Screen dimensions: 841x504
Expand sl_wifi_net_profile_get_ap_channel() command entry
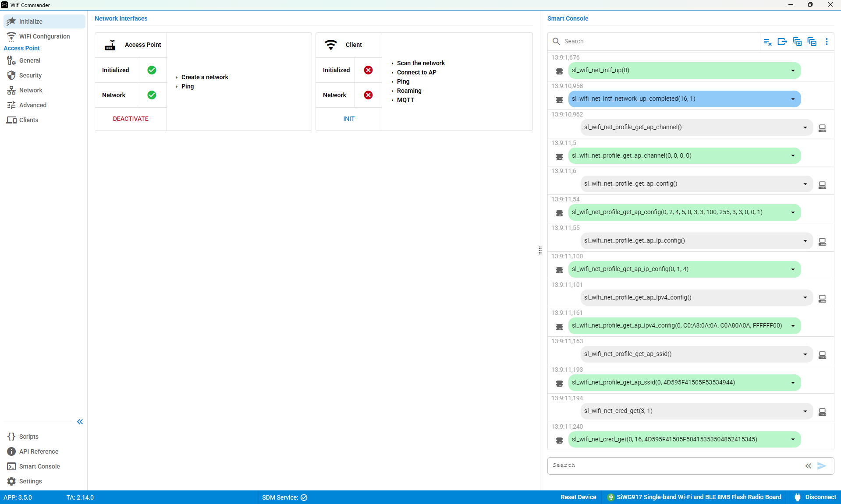pos(805,128)
